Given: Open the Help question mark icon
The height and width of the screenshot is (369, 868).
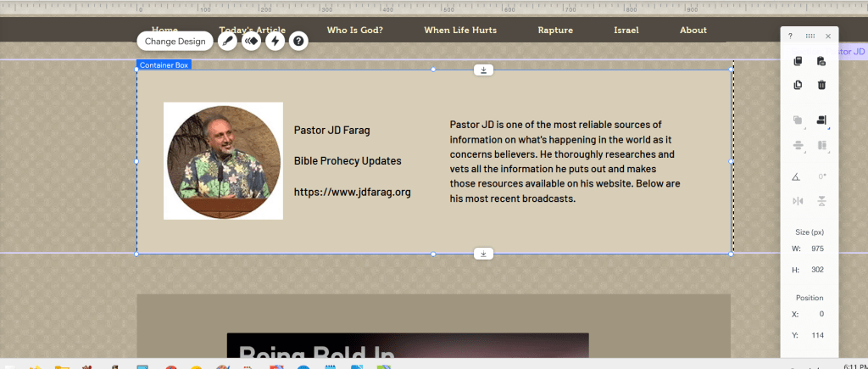Looking at the screenshot, I should pyautogui.click(x=298, y=41).
